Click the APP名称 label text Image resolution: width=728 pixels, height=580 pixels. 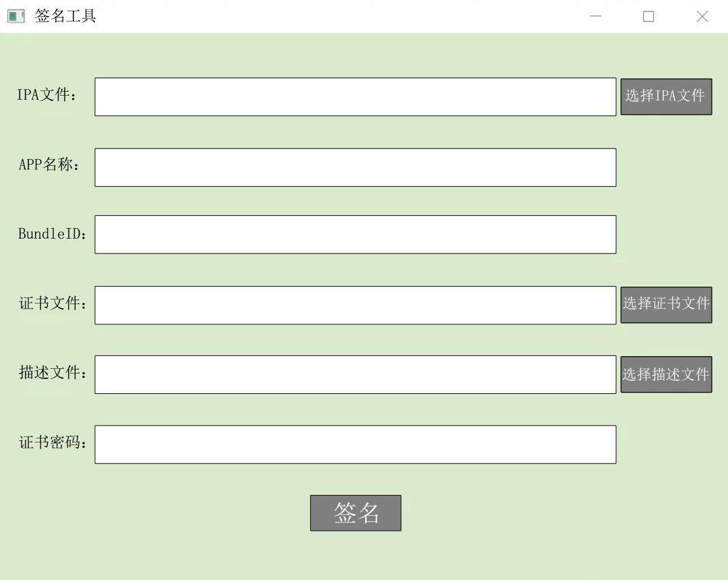pos(49,165)
